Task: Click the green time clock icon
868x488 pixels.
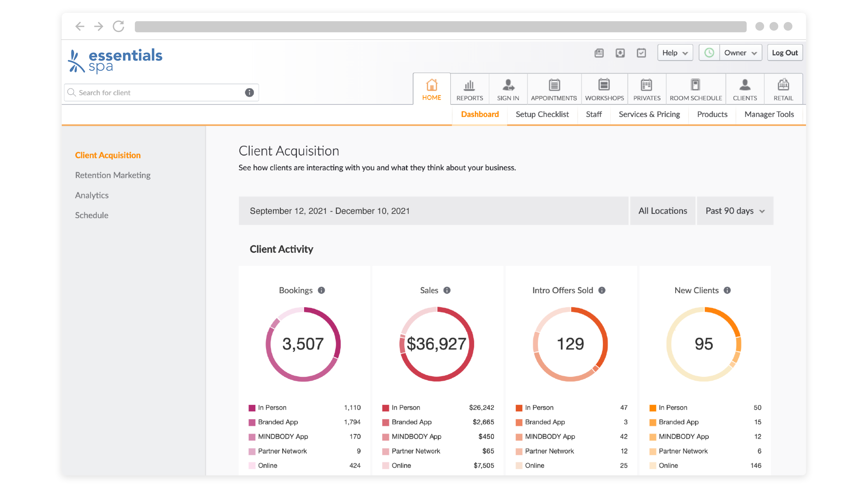Action: click(709, 53)
